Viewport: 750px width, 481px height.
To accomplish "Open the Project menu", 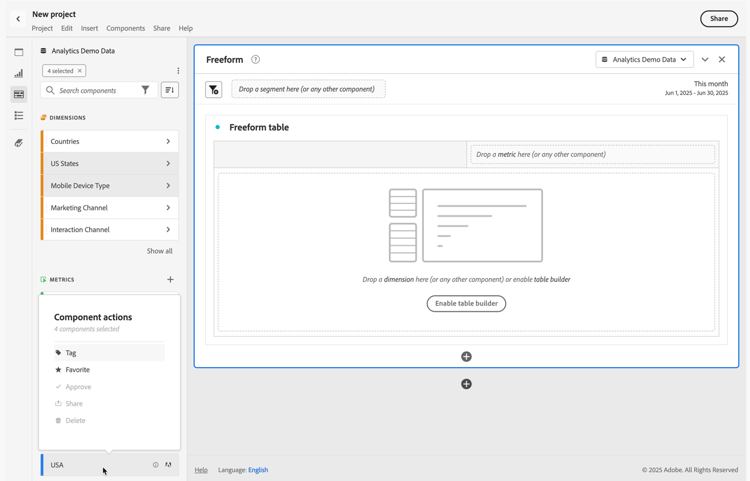I will [x=42, y=28].
